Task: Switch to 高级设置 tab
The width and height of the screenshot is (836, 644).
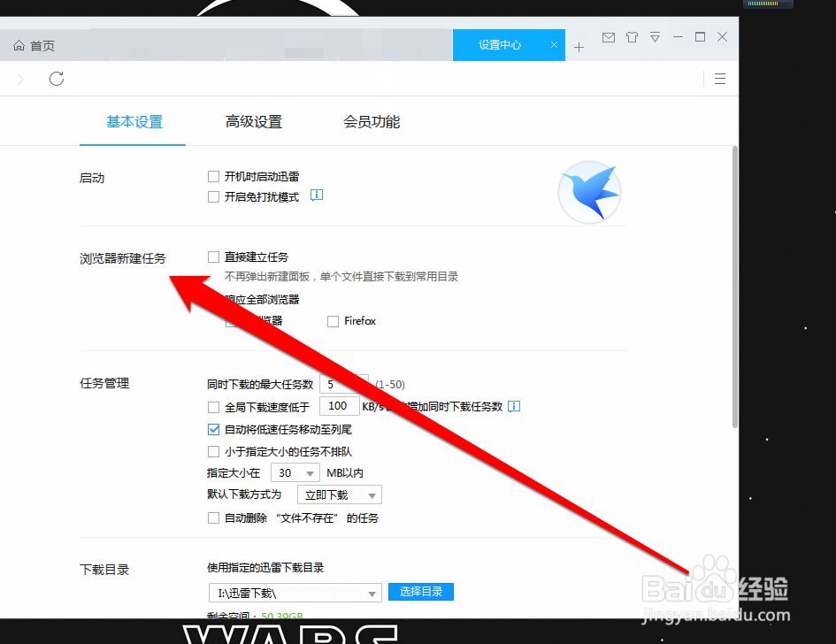Action: pyautogui.click(x=253, y=122)
